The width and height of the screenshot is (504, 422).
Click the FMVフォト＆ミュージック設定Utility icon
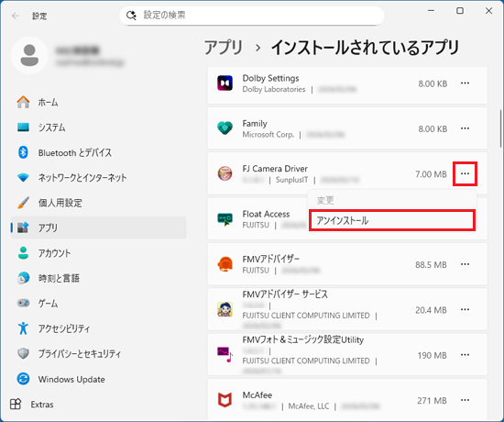tap(225, 354)
